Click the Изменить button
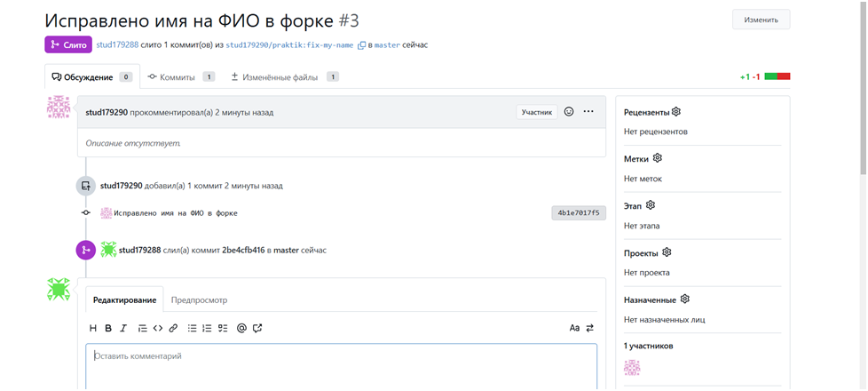Screen dimensions: 868x391 point(761,20)
